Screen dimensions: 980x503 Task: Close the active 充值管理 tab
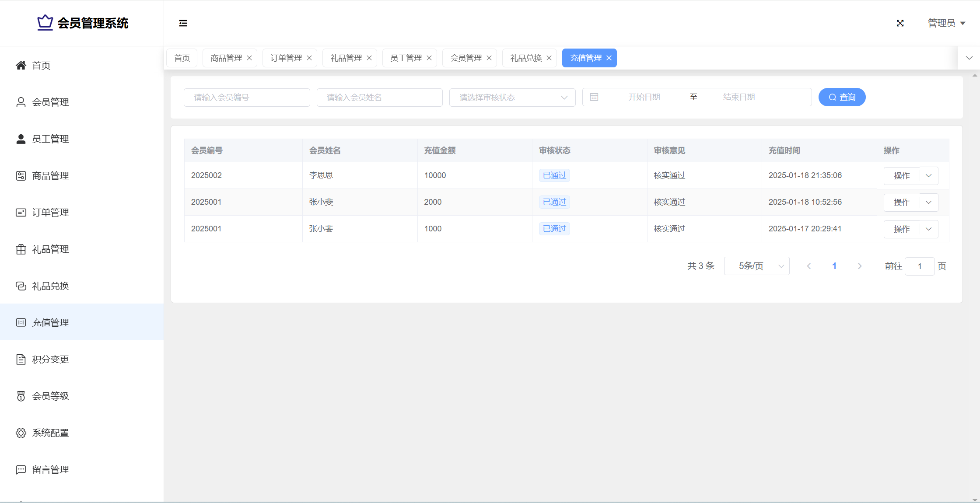pos(609,58)
